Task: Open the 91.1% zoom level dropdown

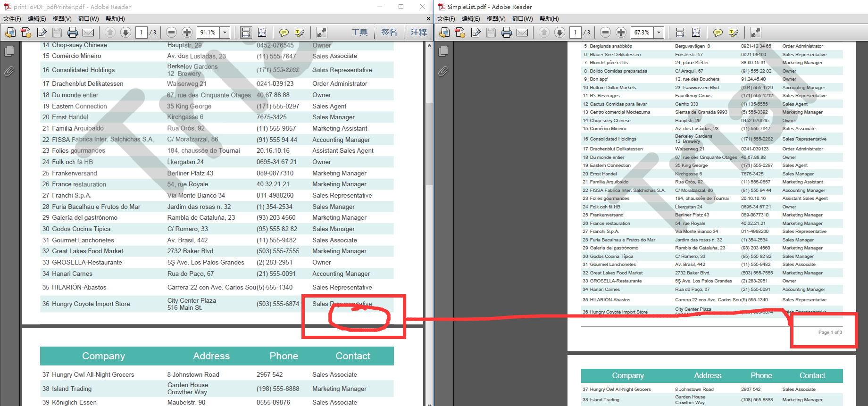Action: coord(225,33)
